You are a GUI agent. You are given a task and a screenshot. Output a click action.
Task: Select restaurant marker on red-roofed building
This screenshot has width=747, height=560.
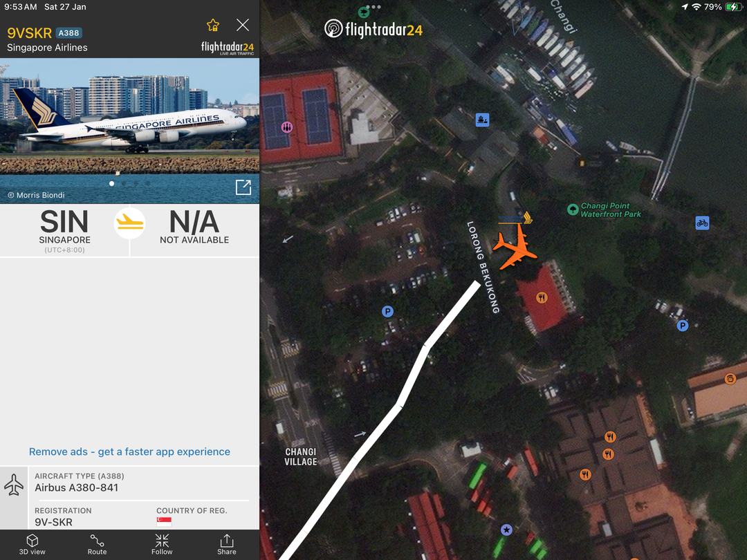click(x=542, y=297)
